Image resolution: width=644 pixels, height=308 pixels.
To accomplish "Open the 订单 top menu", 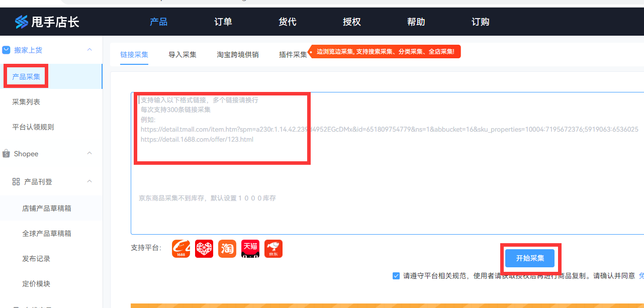I will [223, 22].
